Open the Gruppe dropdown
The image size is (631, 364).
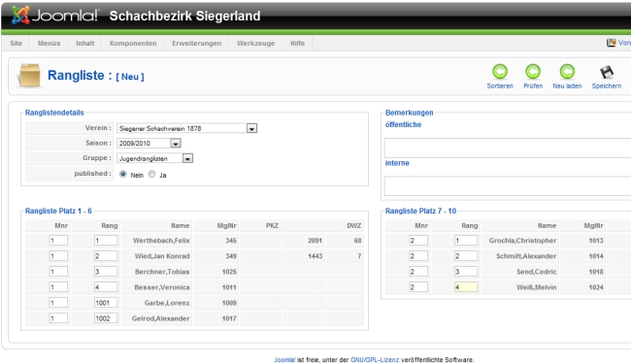click(155, 158)
